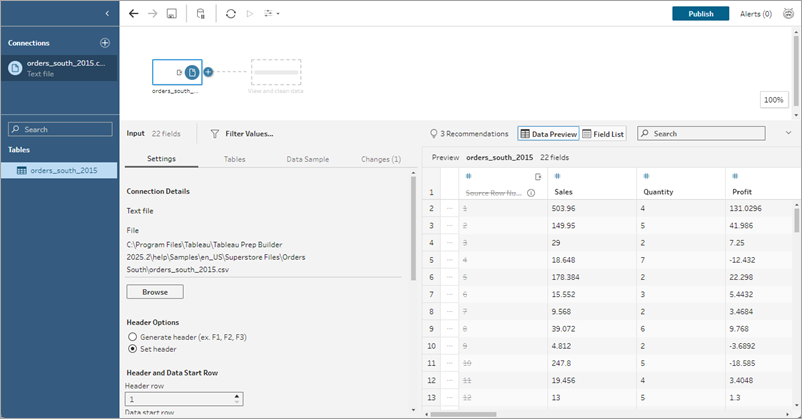Viewport: 802px width, 419px height.
Task: Click the flow pane scroll up arrow
Action: point(796,32)
